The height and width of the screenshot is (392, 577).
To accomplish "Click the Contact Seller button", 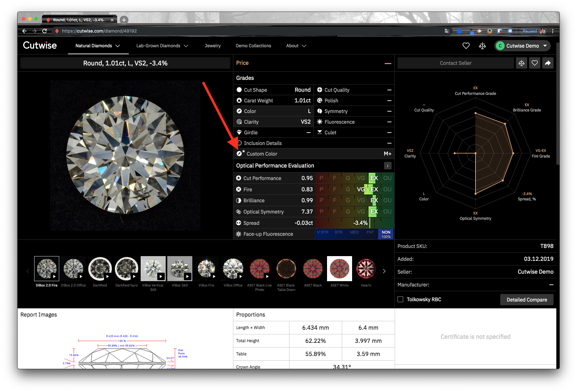I will 455,63.
